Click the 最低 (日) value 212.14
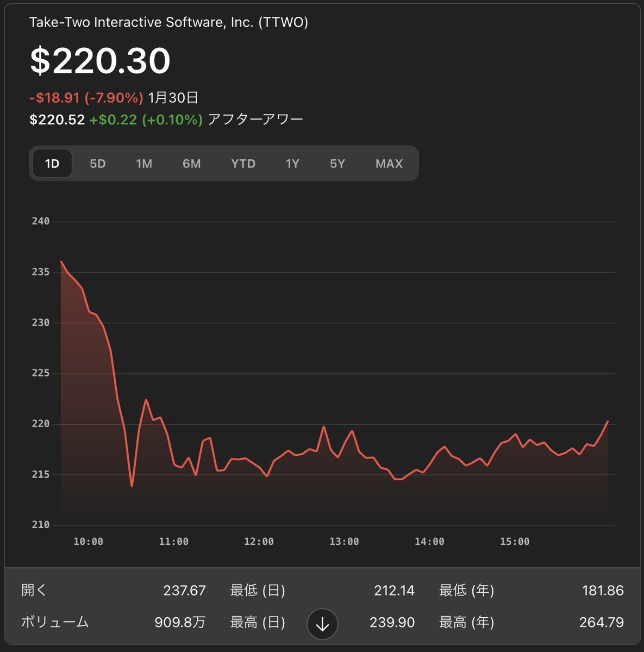 coord(395,591)
